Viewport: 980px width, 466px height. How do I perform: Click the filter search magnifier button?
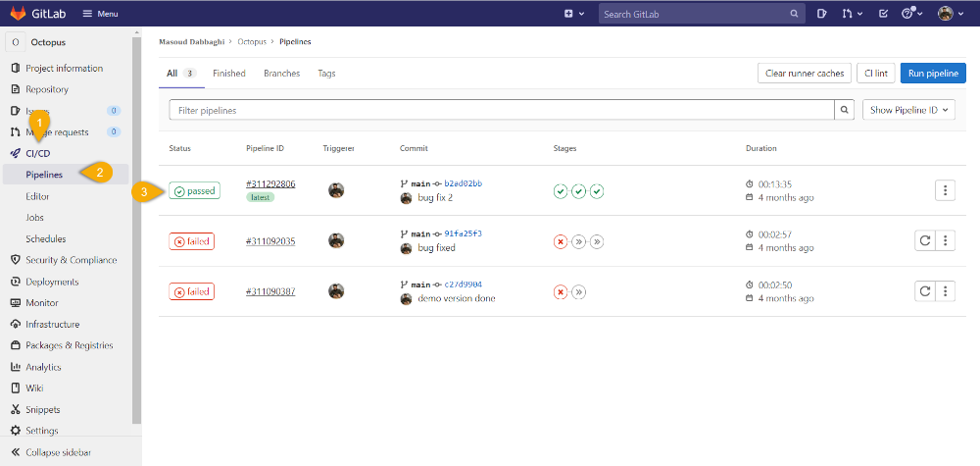pyautogui.click(x=845, y=110)
